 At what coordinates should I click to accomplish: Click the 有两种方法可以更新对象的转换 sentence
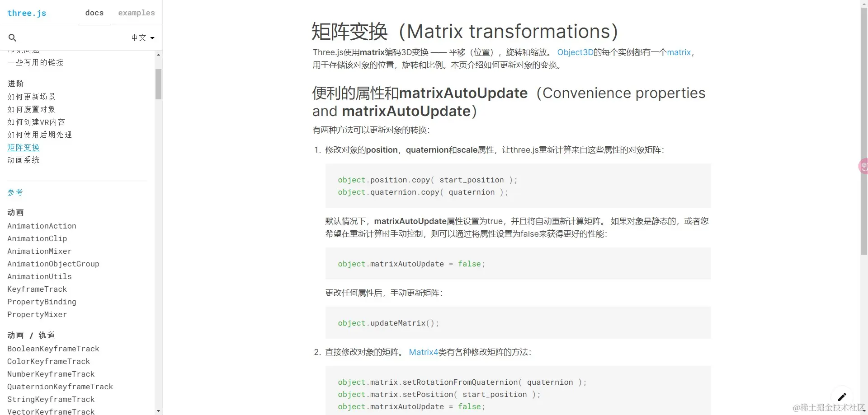371,130
